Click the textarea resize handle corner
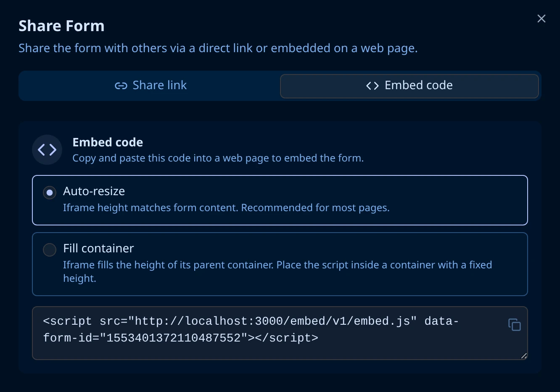 point(524,356)
